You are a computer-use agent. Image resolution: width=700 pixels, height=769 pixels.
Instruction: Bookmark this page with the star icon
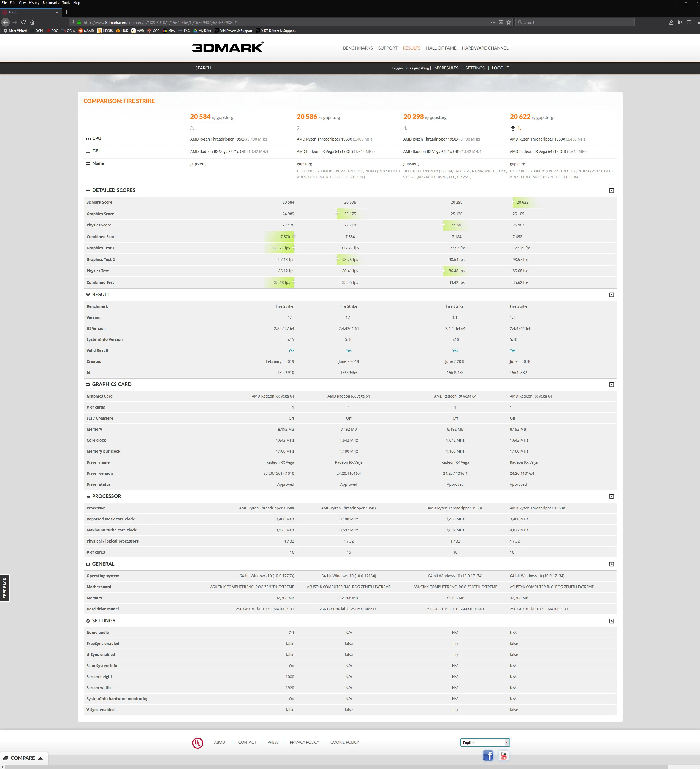click(509, 22)
